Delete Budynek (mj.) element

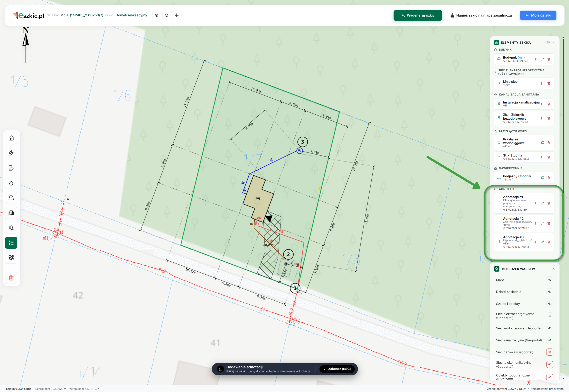tap(549, 59)
